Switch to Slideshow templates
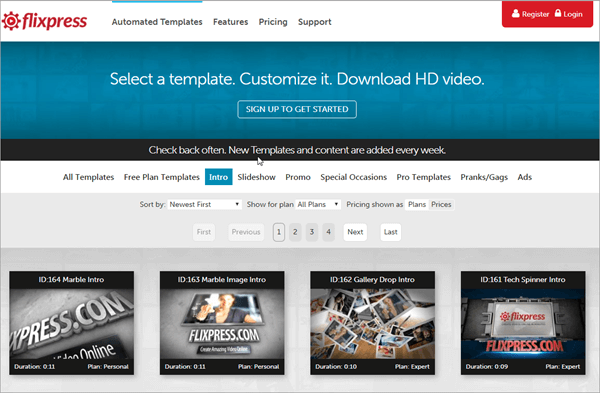 (256, 177)
